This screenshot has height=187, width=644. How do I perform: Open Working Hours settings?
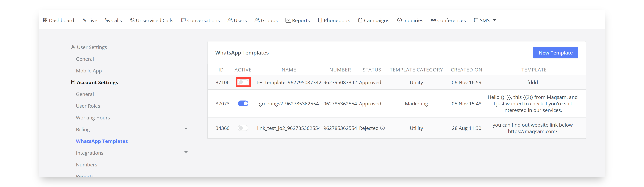93,118
